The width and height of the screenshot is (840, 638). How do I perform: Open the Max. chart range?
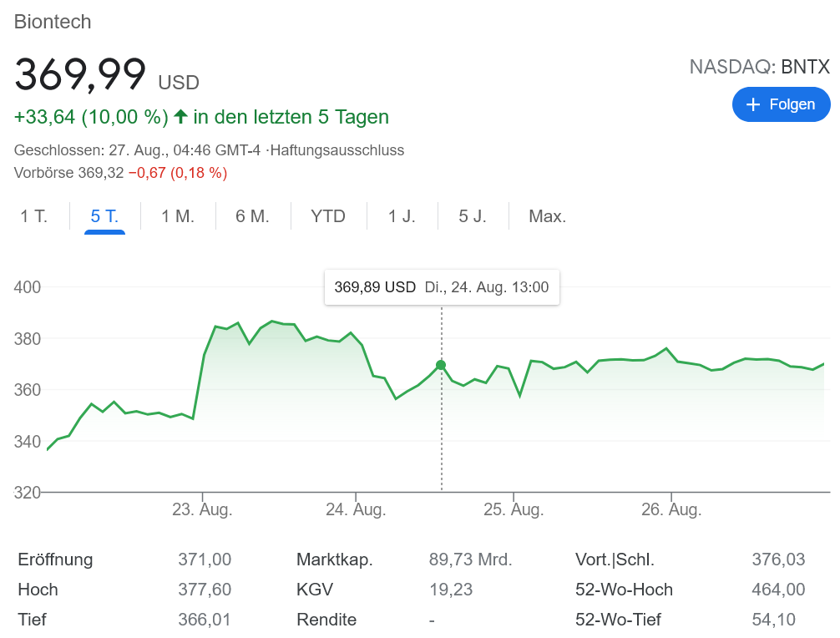point(548,216)
